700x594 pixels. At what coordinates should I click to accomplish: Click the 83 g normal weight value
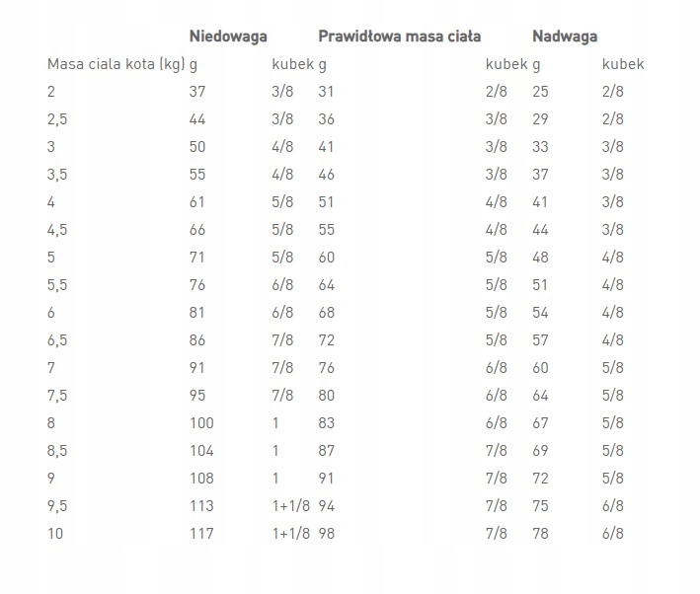(x=327, y=422)
